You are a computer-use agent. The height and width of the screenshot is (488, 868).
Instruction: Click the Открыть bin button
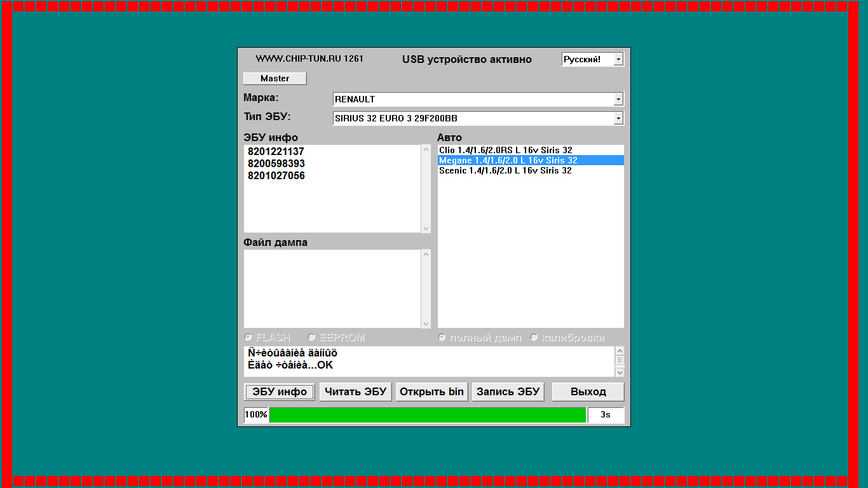click(431, 391)
